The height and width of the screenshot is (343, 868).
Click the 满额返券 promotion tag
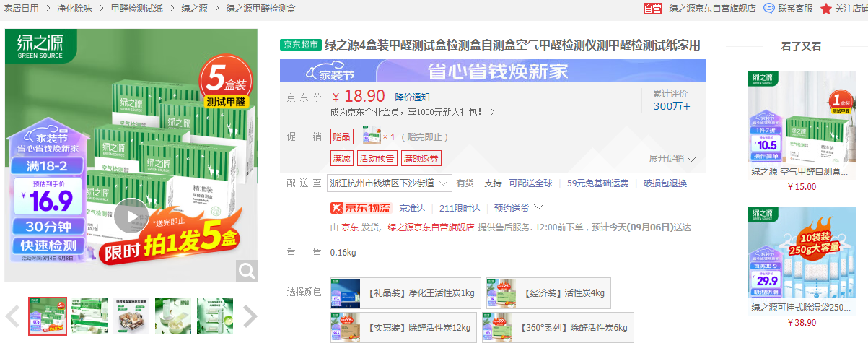tap(421, 158)
